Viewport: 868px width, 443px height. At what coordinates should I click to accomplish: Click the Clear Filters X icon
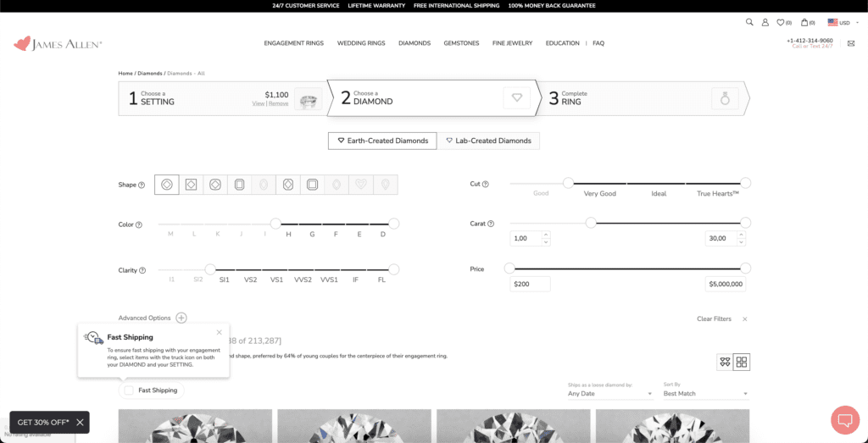pyautogui.click(x=744, y=319)
